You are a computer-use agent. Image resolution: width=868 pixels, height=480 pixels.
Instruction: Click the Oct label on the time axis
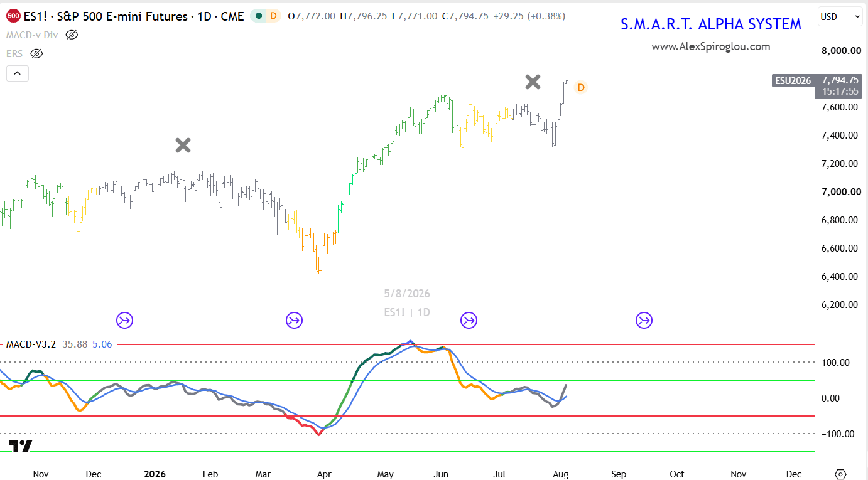[677, 474]
